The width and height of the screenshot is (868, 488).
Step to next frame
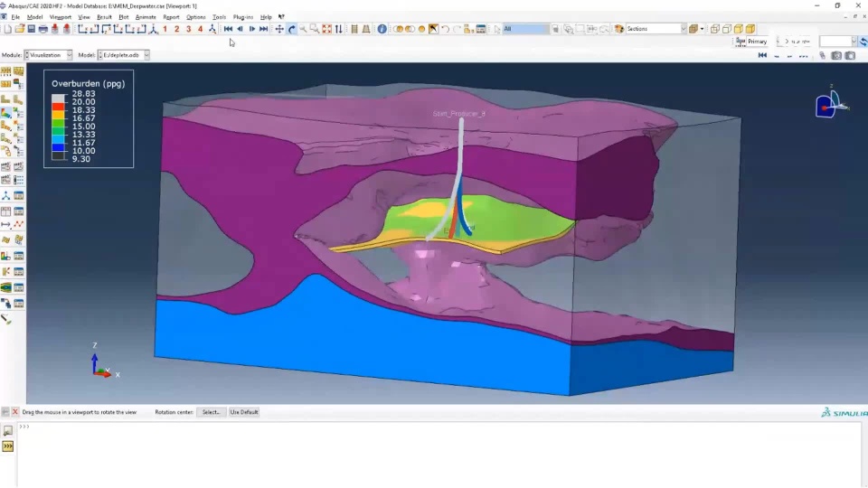tap(252, 29)
